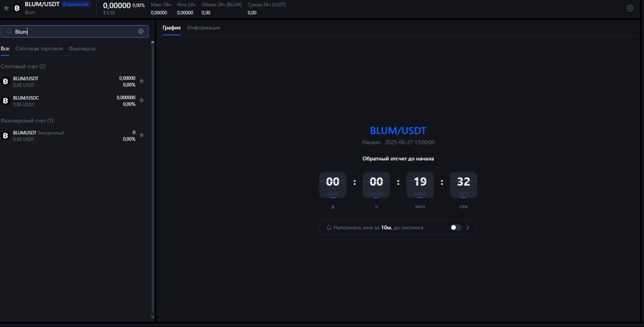Click the countdown minutes box 19

[420, 185]
